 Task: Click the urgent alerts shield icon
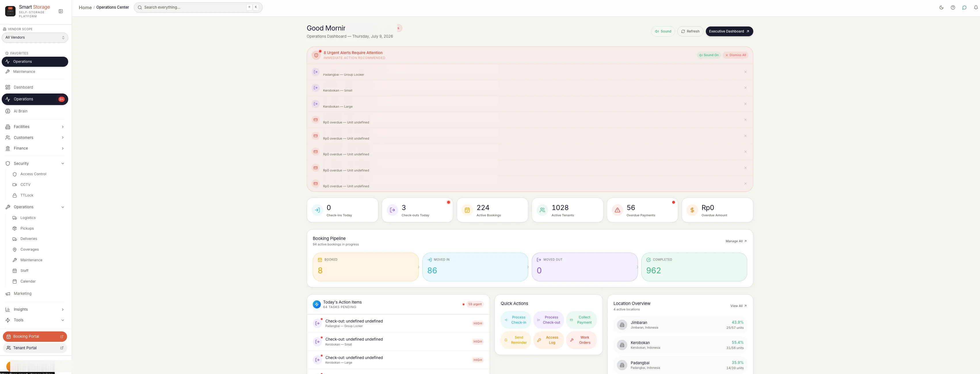pyautogui.click(x=316, y=55)
